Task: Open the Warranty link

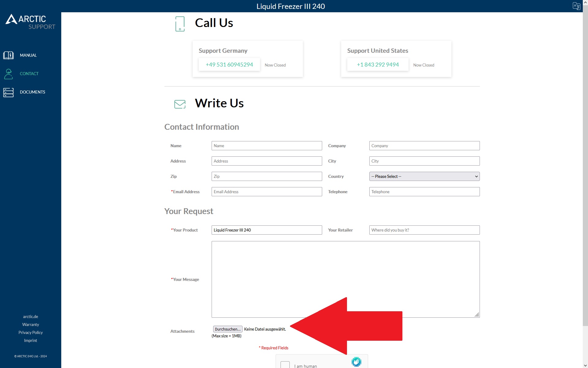Action: pyautogui.click(x=31, y=324)
